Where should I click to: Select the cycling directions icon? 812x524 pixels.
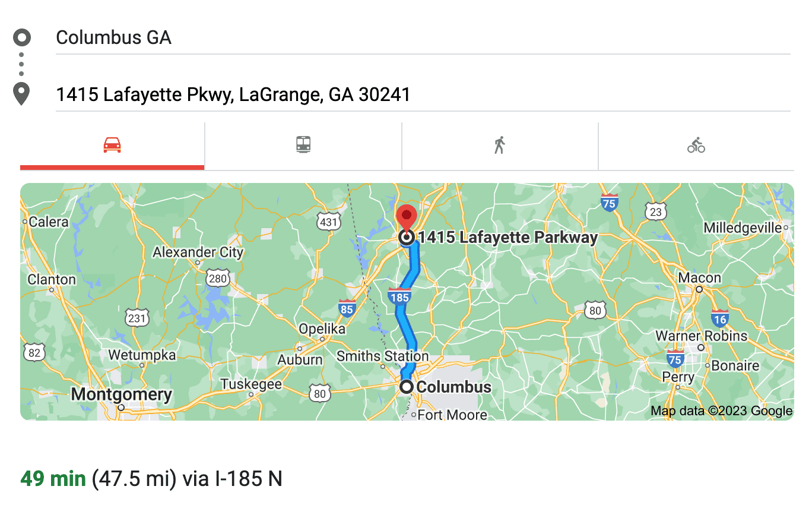[x=696, y=144]
